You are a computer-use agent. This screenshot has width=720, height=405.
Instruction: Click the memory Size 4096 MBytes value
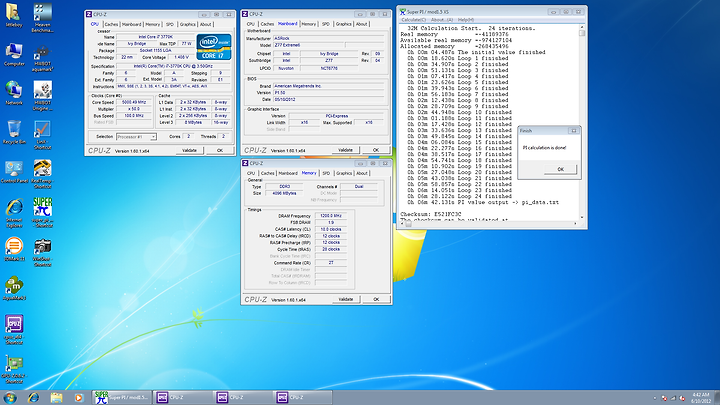point(284,193)
